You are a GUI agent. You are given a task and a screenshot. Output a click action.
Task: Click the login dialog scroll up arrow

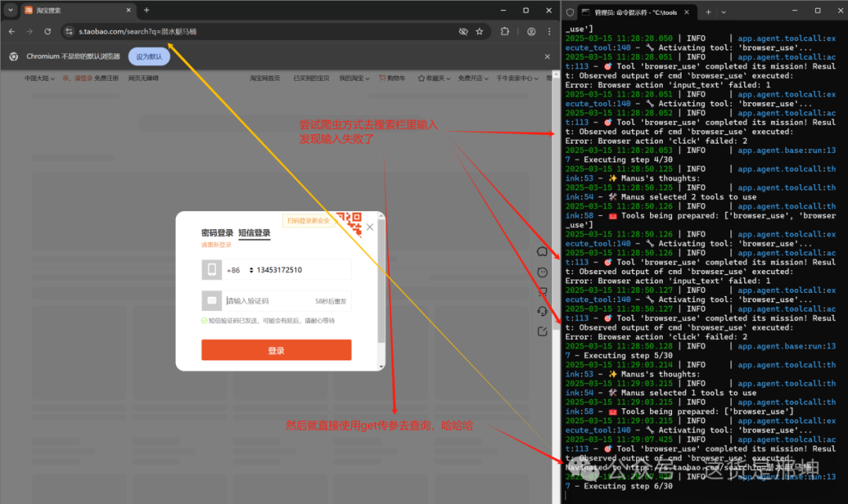[x=382, y=216]
